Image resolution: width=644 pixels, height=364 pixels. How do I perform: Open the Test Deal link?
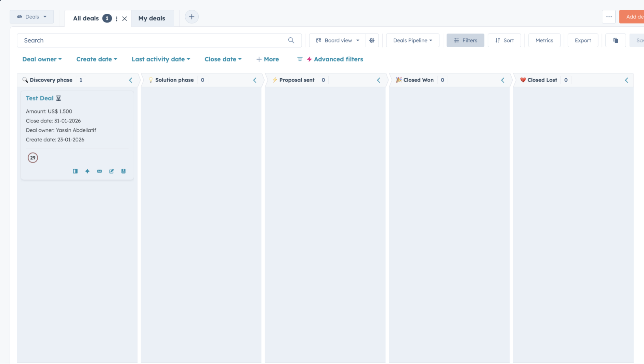(x=40, y=98)
